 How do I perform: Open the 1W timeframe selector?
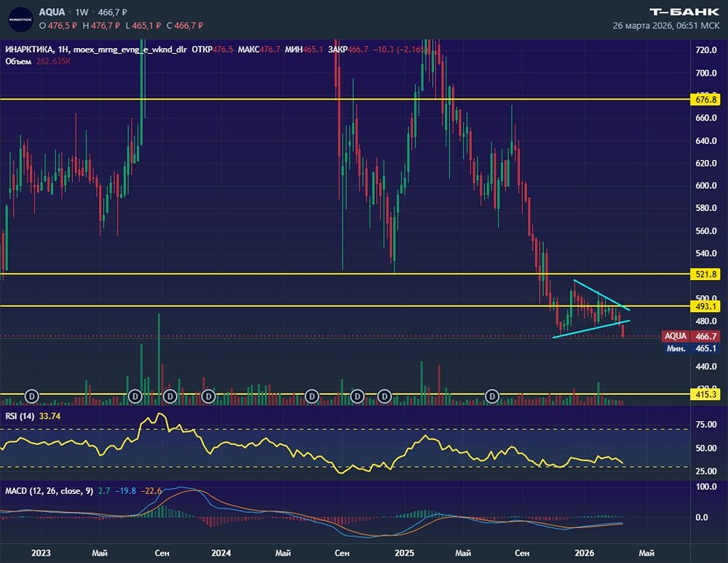click(82, 12)
